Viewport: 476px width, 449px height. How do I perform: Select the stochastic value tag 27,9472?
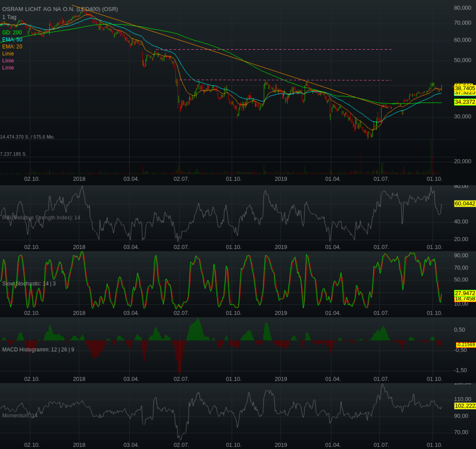pos(465,293)
